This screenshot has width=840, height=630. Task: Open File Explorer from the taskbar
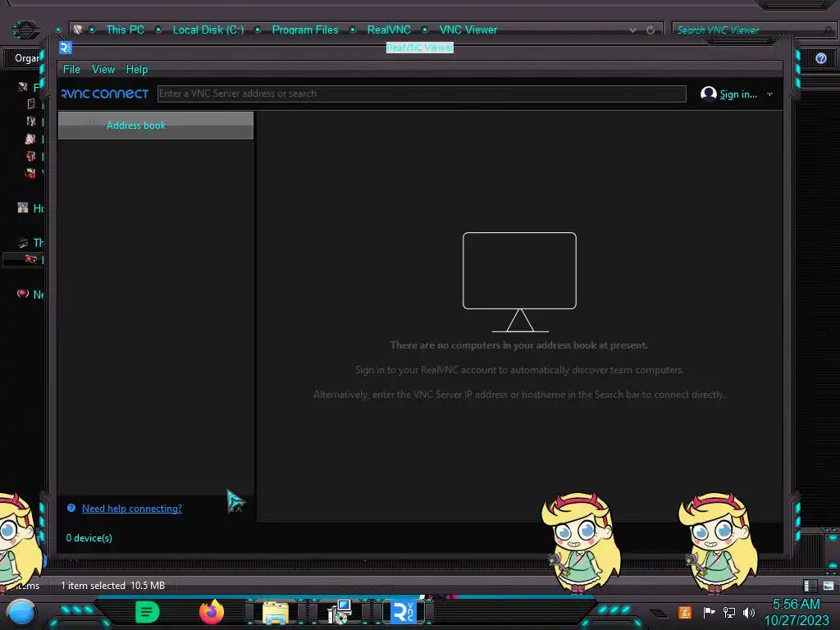point(276,613)
